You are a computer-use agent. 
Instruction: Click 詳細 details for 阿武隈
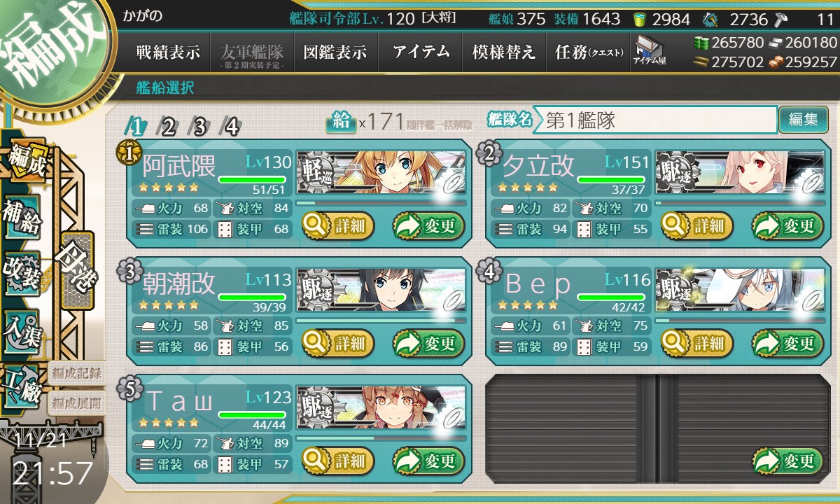(x=338, y=226)
